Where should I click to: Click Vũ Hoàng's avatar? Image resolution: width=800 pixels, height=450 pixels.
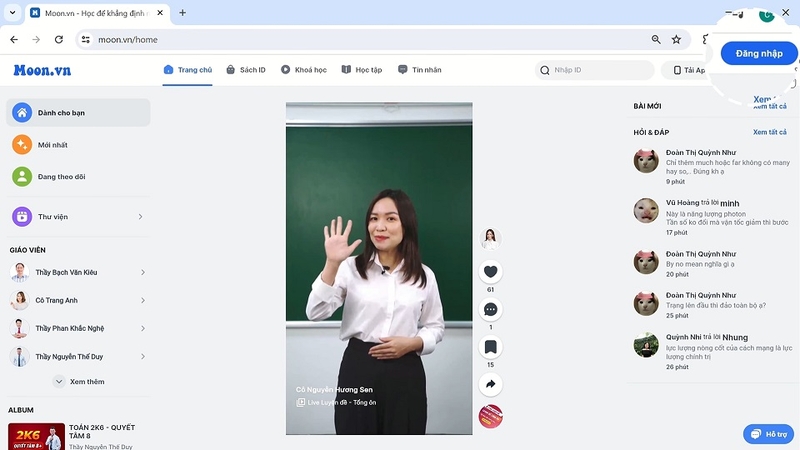click(646, 211)
